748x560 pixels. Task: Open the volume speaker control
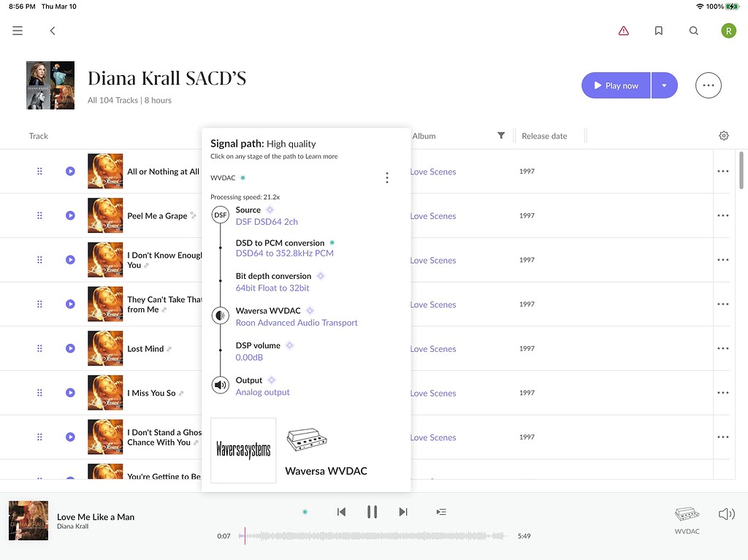pyautogui.click(x=726, y=514)
